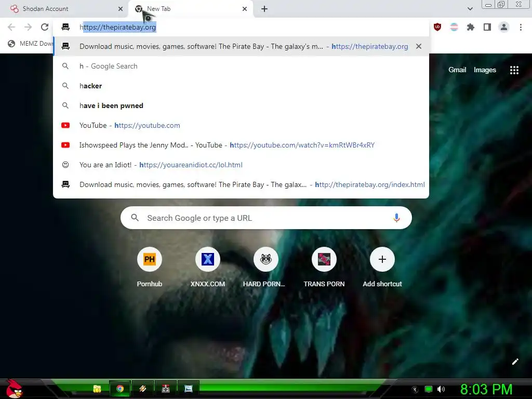
Task: Open the Gmail link
Action: [457, 70]
